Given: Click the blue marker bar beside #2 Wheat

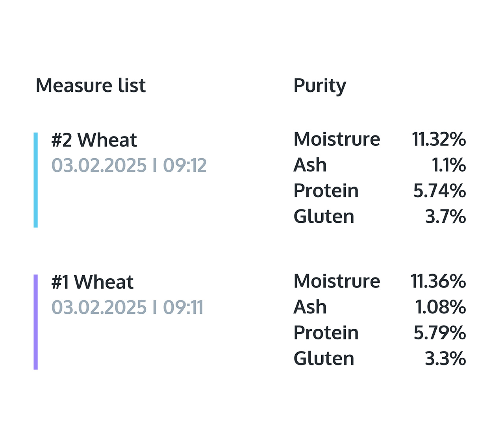Looking at the screenshot, I should pos(36,180).
